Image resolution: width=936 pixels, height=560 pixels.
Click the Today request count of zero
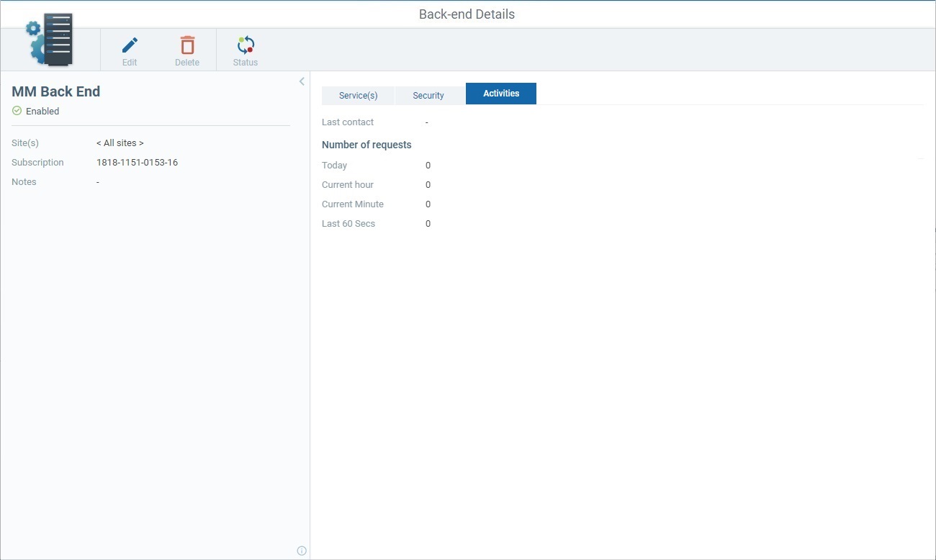click(x=428, y=165)
